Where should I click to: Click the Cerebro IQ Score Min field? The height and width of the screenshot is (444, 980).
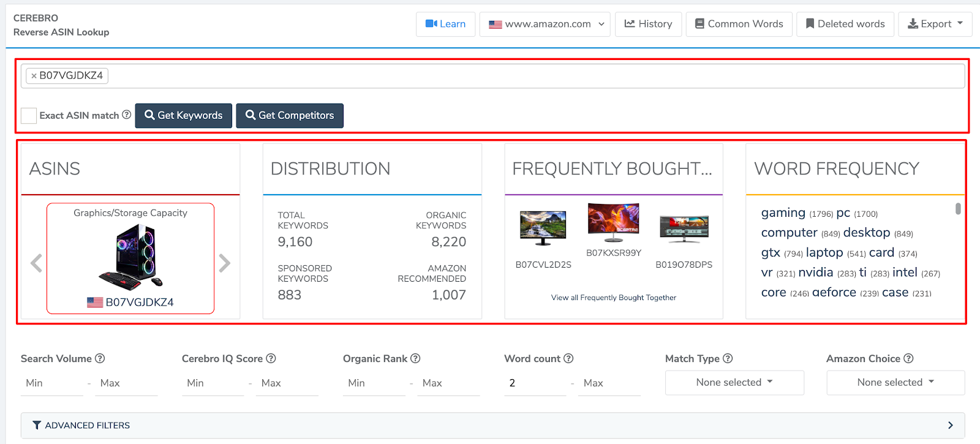click(213, 383)
